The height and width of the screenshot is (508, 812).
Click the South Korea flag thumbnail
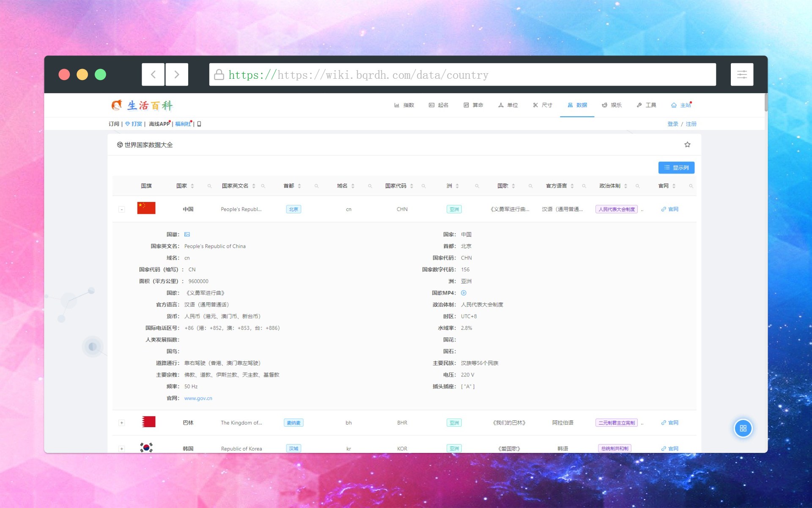tap(146, 447)
